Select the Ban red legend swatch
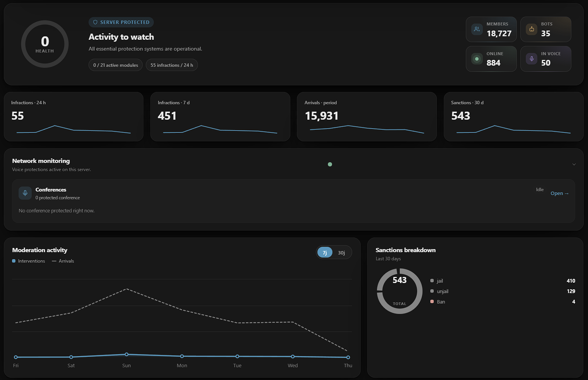The image size is (588, 380). (x=432, y=302)
